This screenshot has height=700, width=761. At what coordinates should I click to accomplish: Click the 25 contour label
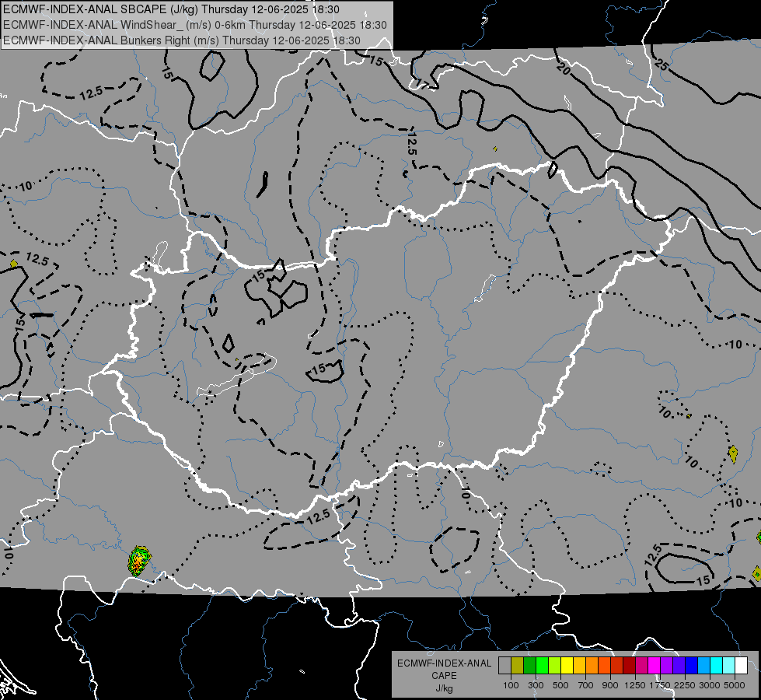[x=661, y=64]
